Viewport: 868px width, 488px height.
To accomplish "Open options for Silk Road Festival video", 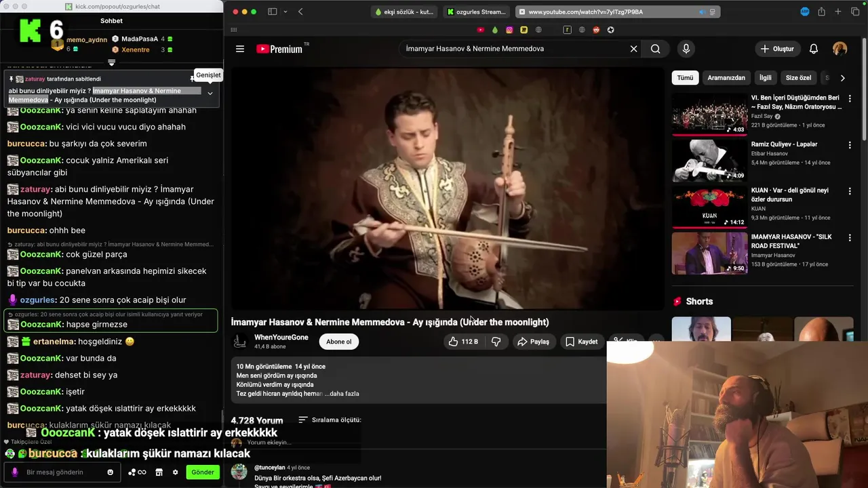I will coord(850,237).
